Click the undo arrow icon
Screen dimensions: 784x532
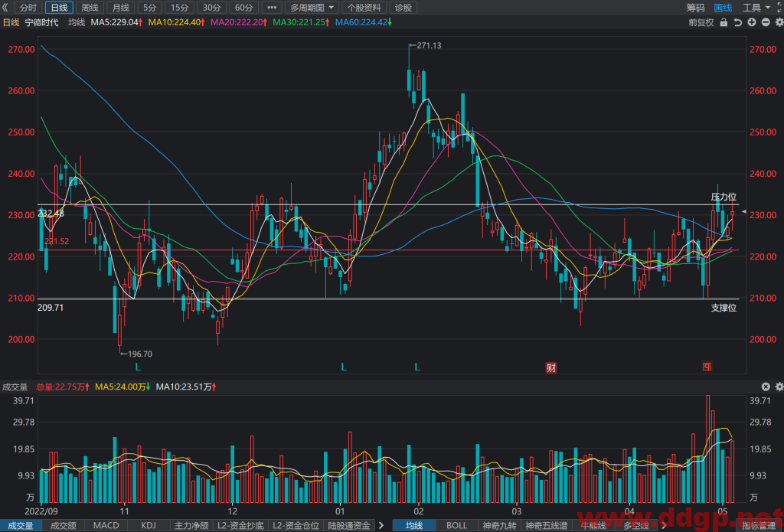(737, 22)
